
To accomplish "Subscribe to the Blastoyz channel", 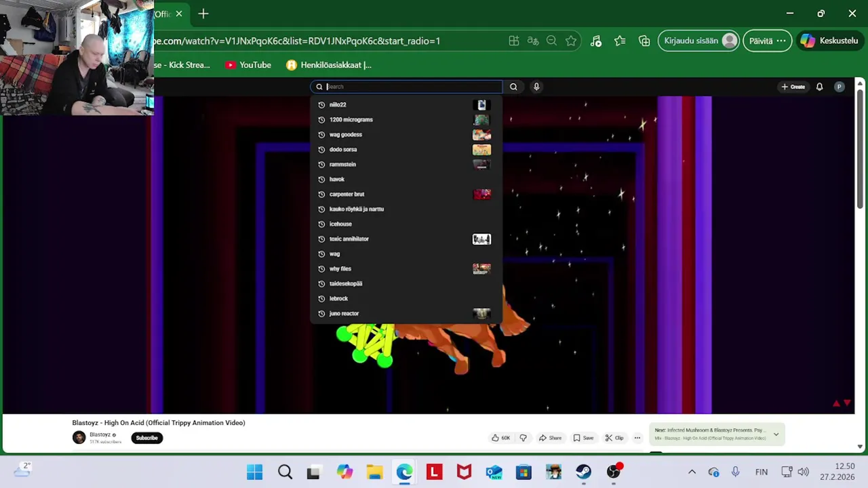I will 146,438.
